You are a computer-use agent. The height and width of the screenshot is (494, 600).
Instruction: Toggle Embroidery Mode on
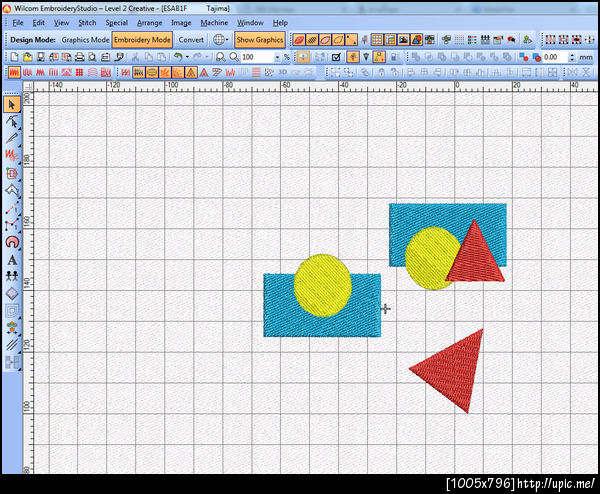142,39
